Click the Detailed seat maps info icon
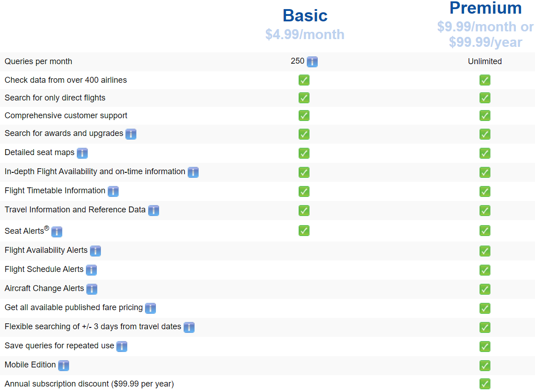This screenshot has height=392, width=535. click(x=82, y=153)
